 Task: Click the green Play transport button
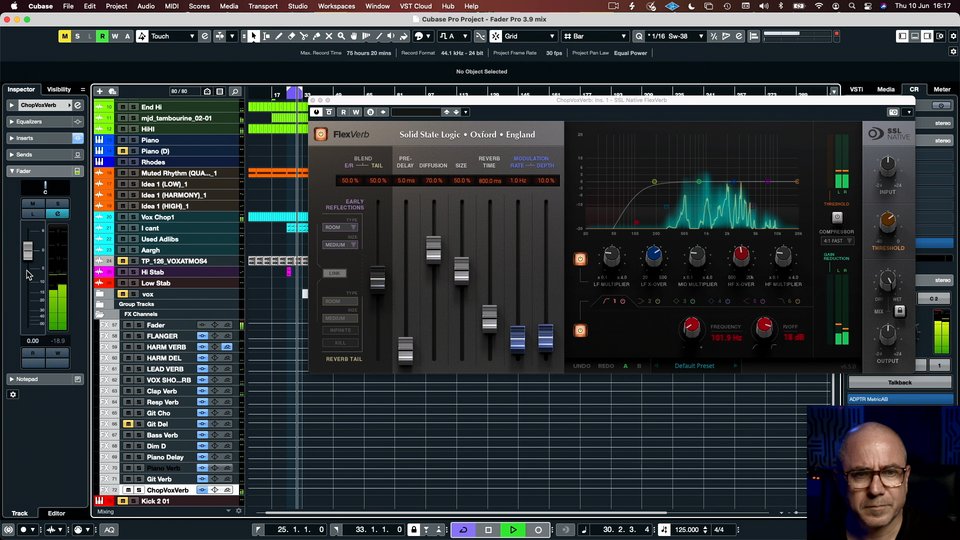pyautogui.click(x=513, y=530)
